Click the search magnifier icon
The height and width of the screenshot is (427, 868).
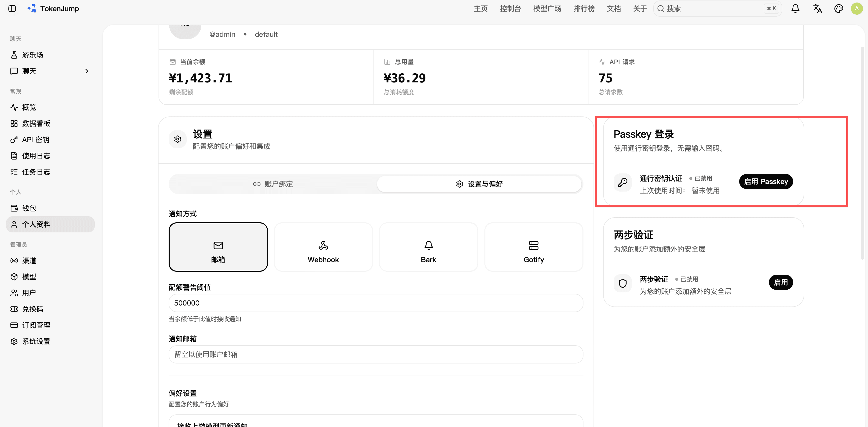coord(660,8)
